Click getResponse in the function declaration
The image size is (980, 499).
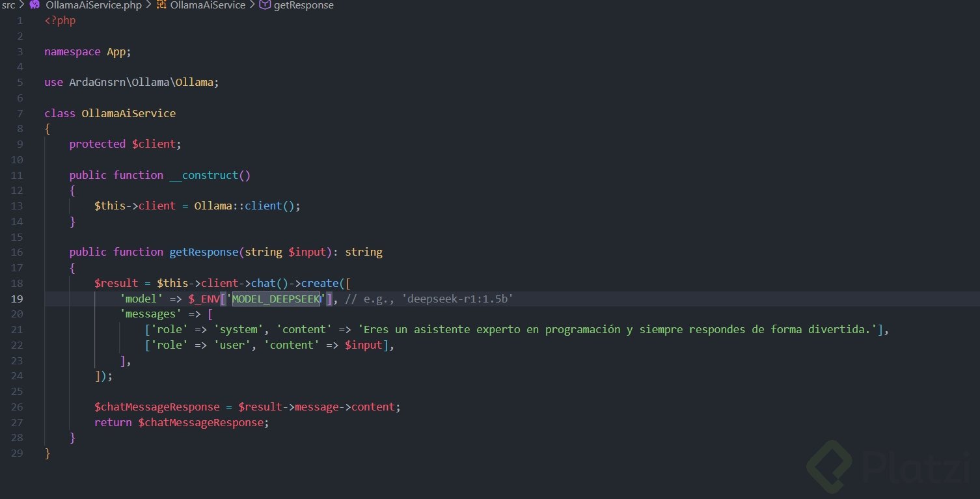[x=204, y=252]
